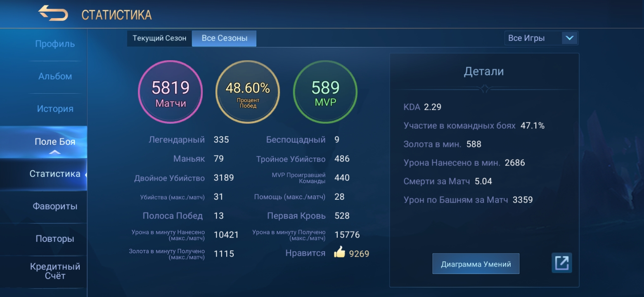The height and width of the screenshot is (297, 644).
Task: Tap the 5819 Матчи pink circle
Action: pyautogui.click(x=170, y=92)
